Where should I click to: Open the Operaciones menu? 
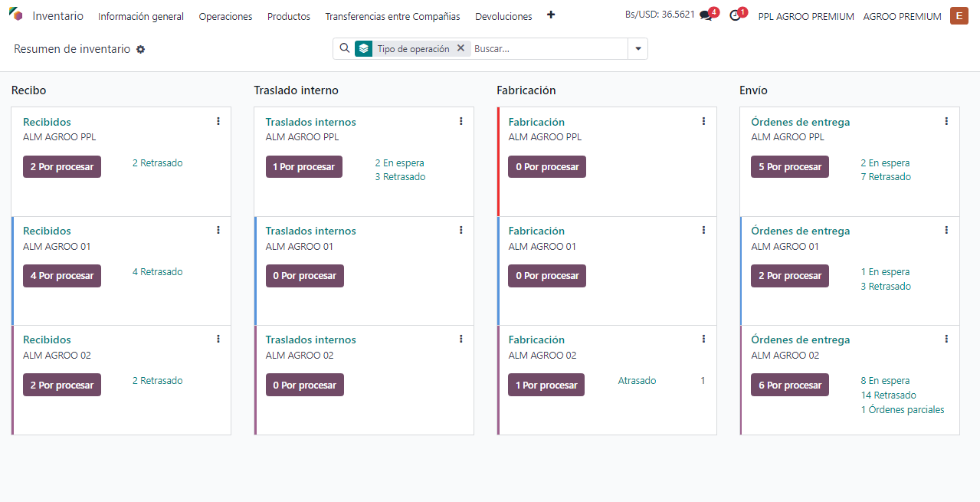pyautogui.click(x=225, y=16)
